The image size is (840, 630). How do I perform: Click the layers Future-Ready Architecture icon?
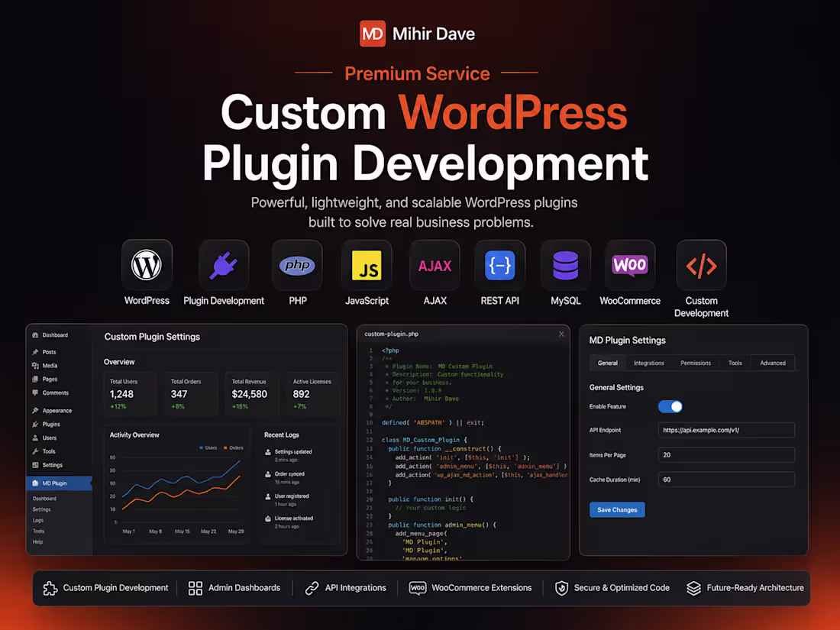click(x=693, y=588)
